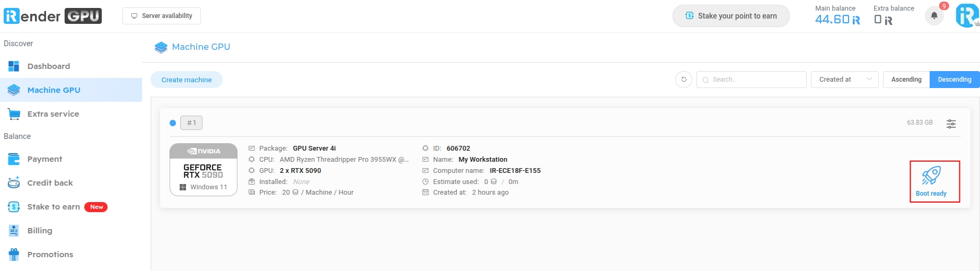Viewport: 980px width, 271px height.
Task: Open machine settings sliders icon
Action: click(x=951, y=124)
